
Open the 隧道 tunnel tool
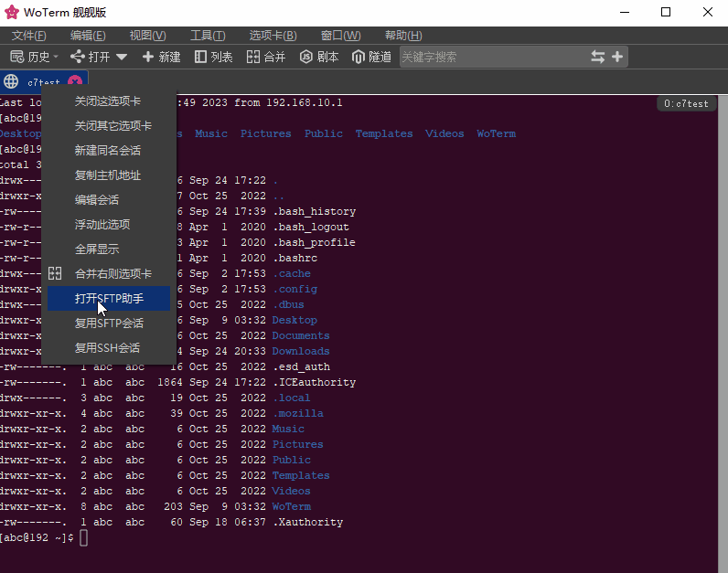coord(371,57)
